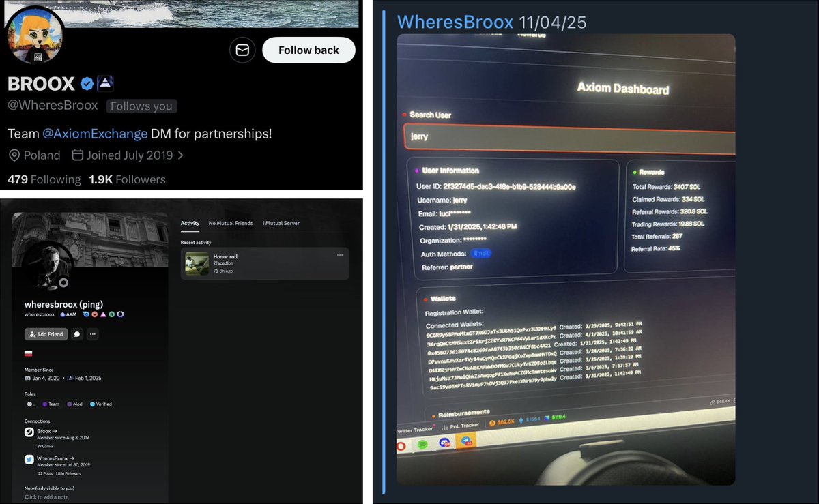819x504 pixels.
Task: Open the three-dot menu beside Add Friend
Action: pos(92,334)
